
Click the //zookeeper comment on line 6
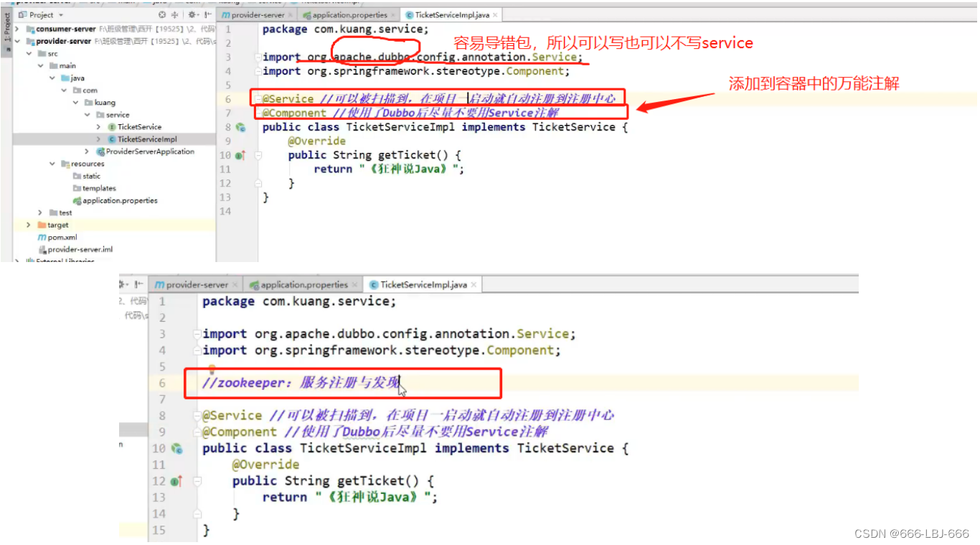[301, 383]
